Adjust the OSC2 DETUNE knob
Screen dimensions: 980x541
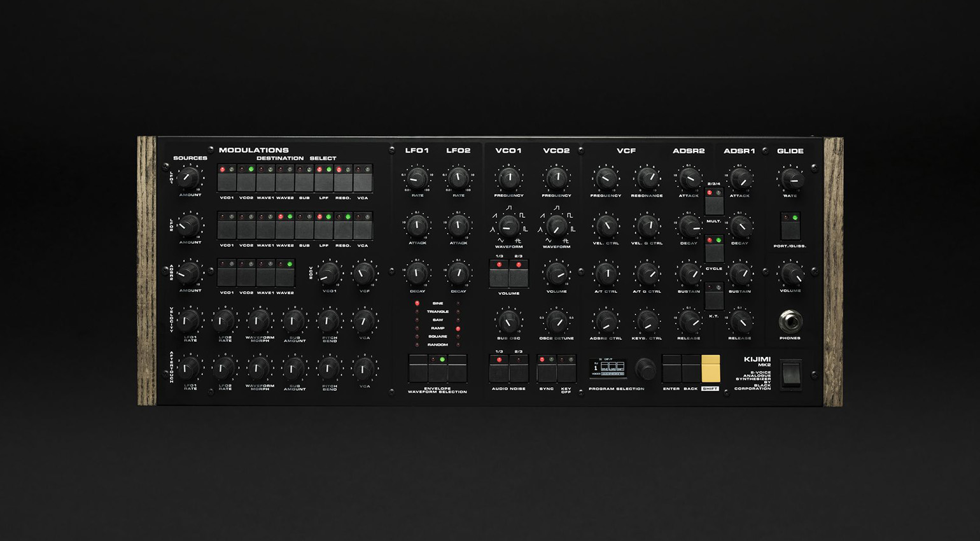pyautogui.click(x=556, y=321)
